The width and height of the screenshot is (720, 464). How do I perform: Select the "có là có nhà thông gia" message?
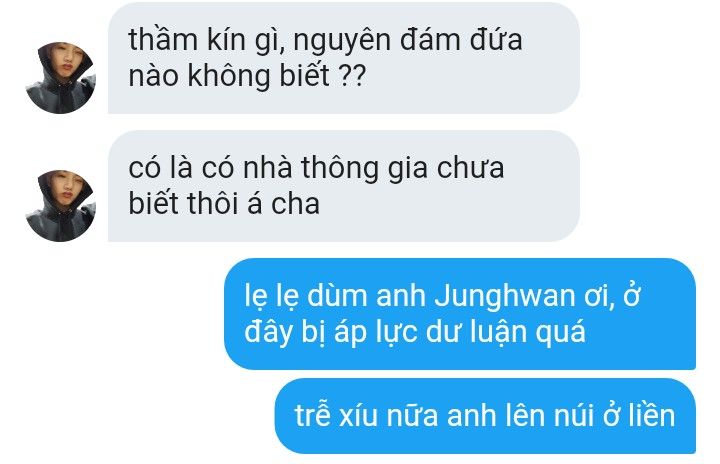[x=343, y=186]
